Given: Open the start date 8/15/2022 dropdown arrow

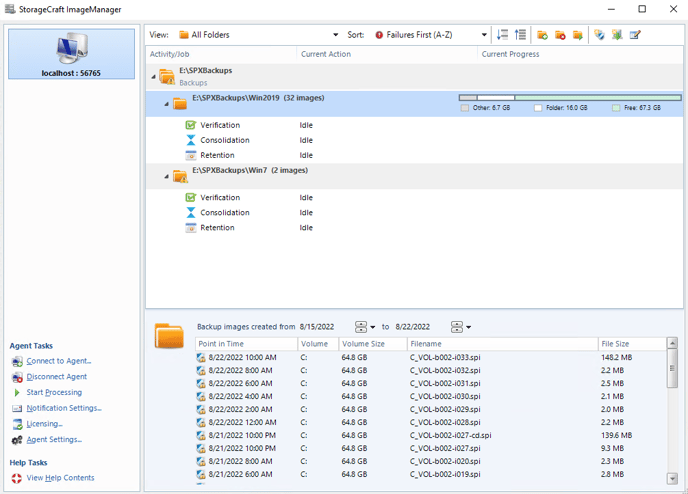Looking at the screenshot, I should 373,327.
